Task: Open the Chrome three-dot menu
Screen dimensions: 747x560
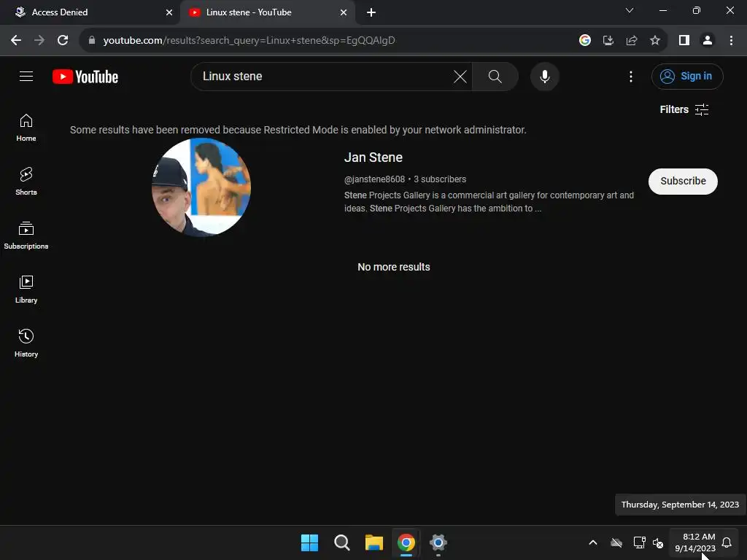Action: click(x=731, y=40)
